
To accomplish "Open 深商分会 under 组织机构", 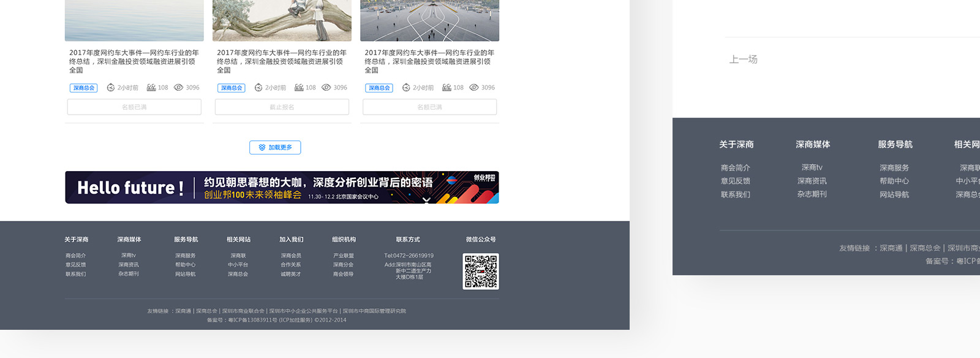I will (x=344, y=265).
